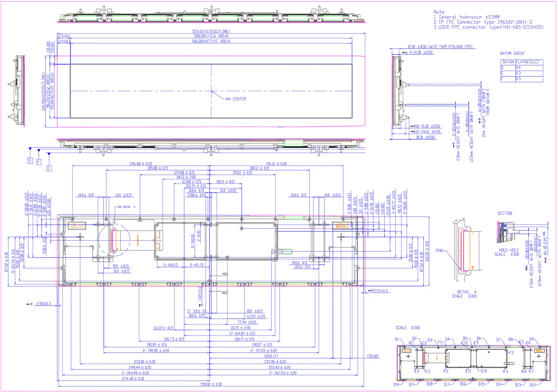Select the 0.4 flatness value for datum D

[x=518, y=68]
